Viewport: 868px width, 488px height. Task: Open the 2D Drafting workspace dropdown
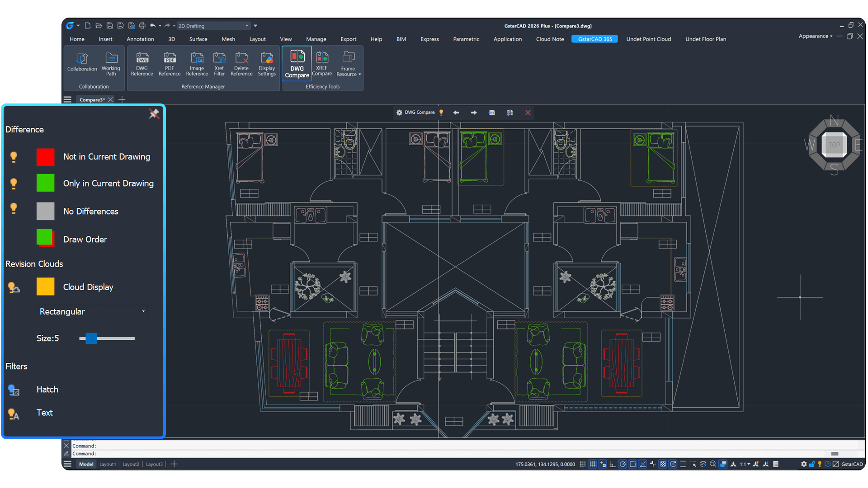(247, 26)
